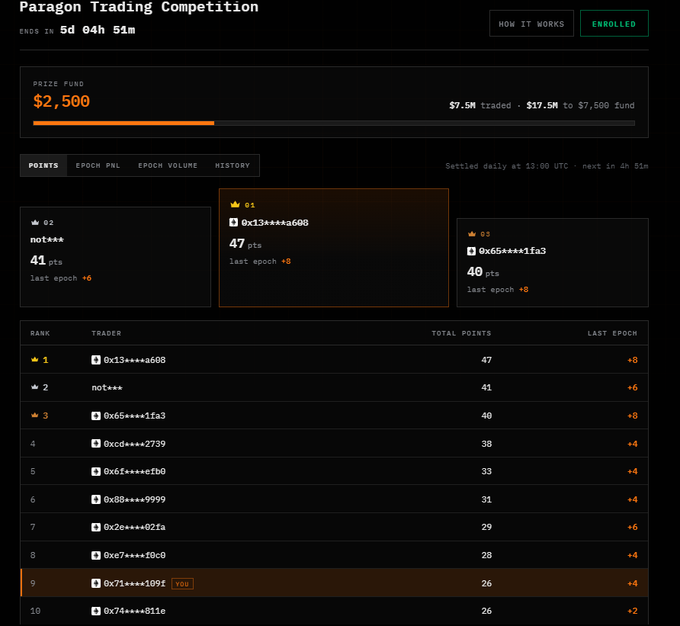Click the 47 pts value in first place card
Screen dimensions: 680x626
(245, 244)
